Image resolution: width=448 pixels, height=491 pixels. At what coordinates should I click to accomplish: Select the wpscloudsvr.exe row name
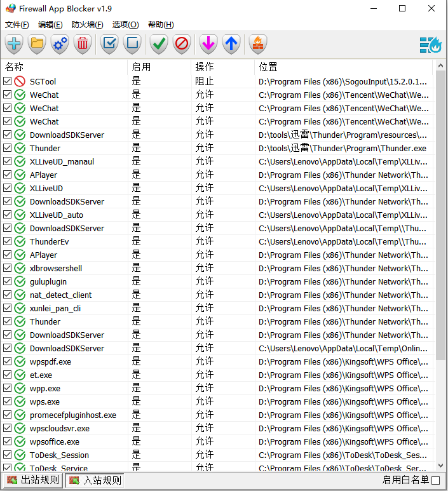point(60,428)
